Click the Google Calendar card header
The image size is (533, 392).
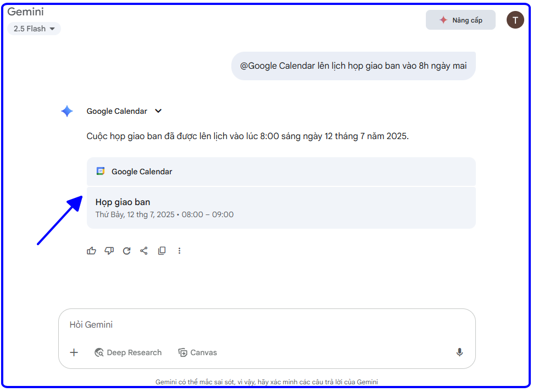[281, 172]
